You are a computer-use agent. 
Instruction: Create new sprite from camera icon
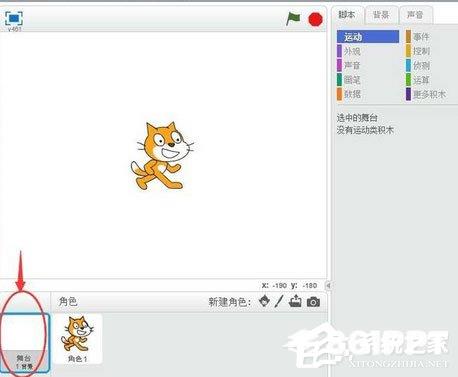313,302
